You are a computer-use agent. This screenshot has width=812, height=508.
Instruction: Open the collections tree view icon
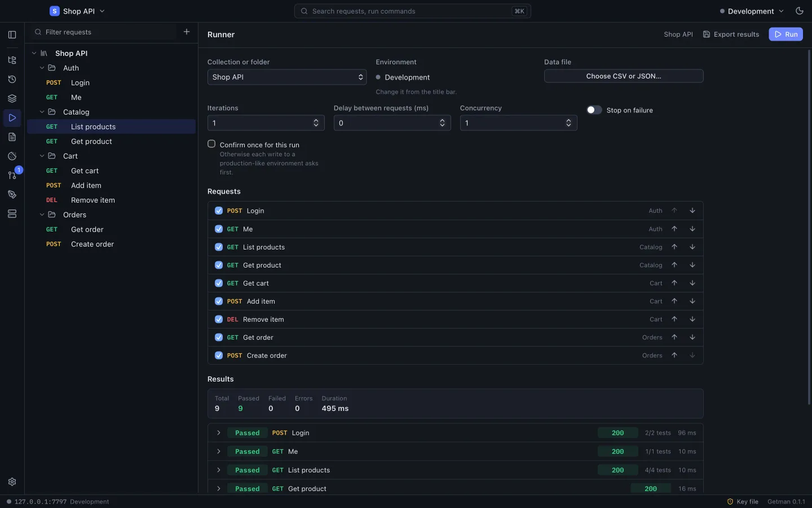click(x=12, y=60)
